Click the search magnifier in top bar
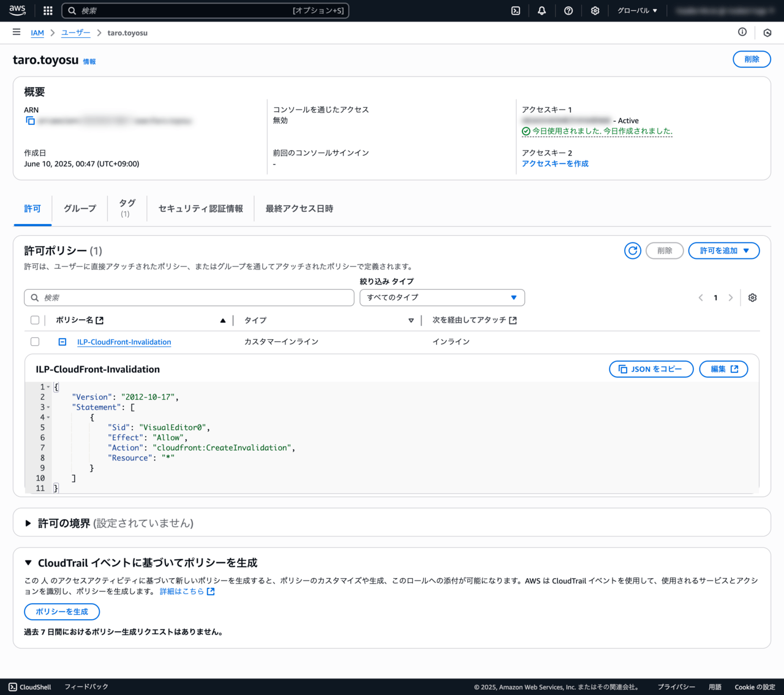 pos(72,10)
